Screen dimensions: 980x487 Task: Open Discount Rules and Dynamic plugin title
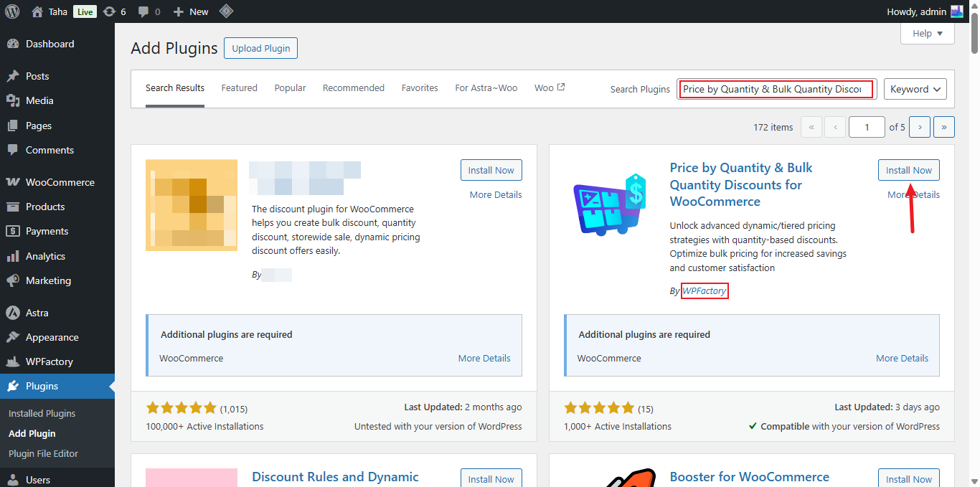pyautogui.click(x=335, y=477)
